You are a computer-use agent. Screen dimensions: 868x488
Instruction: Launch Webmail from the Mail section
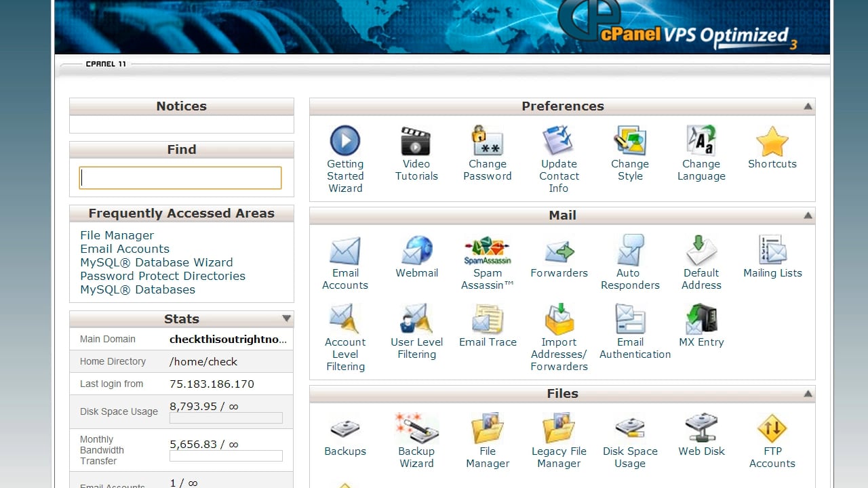[416, 251]
